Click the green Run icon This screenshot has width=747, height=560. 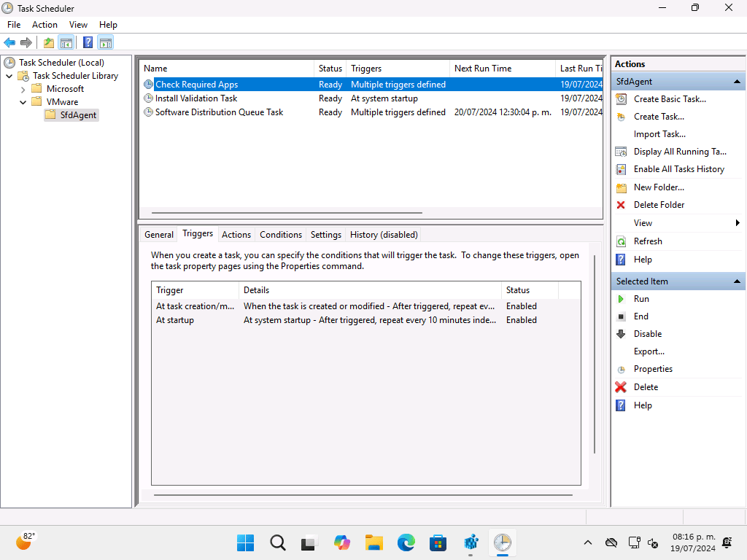click(621, 299)
